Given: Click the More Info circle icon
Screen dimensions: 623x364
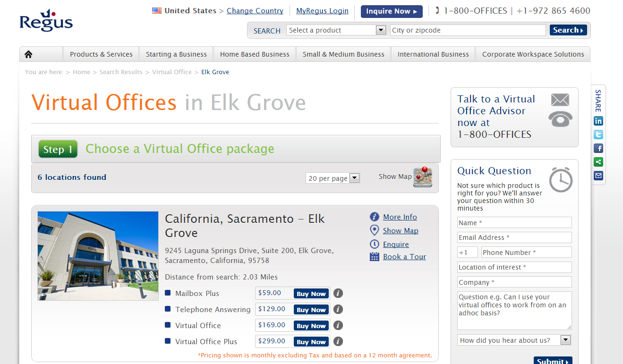Looking at the screenshot, I should [x=375, y=217].
